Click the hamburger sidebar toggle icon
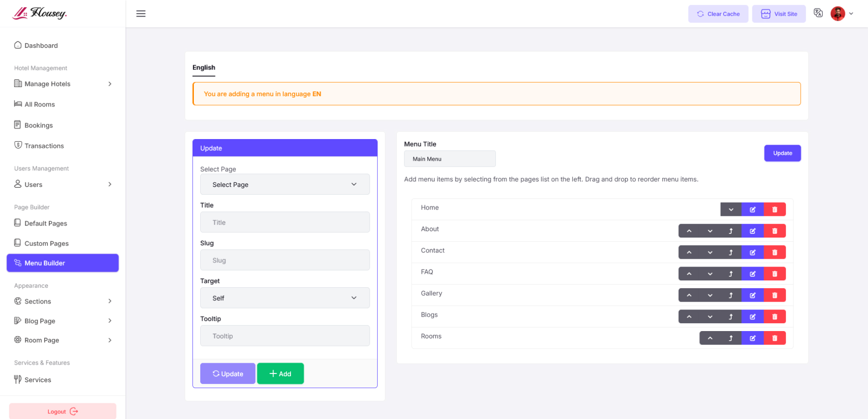Image resolution: width=868 pixels, height=419 pixels. tap(141, 14)
